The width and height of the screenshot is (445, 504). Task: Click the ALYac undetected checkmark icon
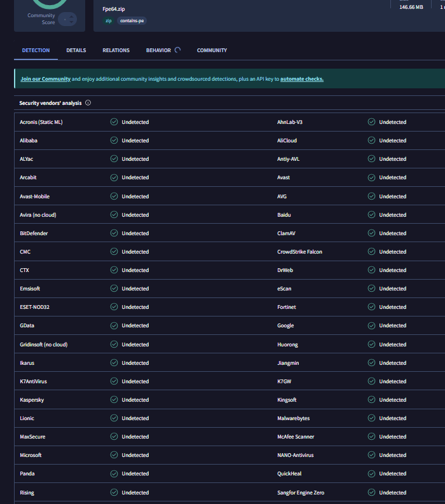(114, 159)
